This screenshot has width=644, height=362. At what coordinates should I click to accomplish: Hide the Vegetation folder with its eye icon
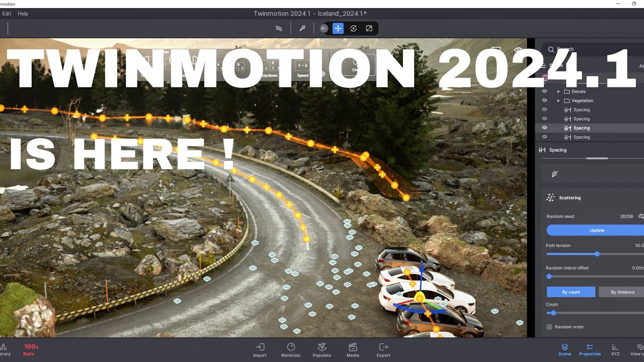pos(544,101)
